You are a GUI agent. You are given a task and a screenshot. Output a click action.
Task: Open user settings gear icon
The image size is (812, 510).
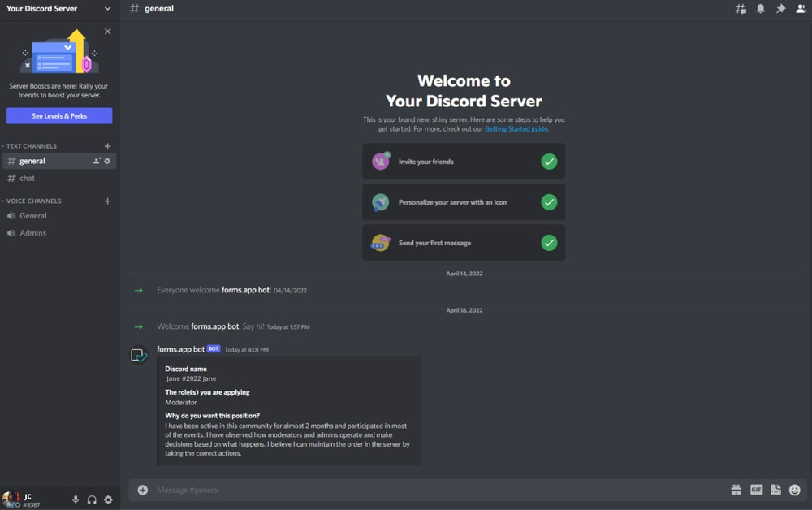point(108,499)
